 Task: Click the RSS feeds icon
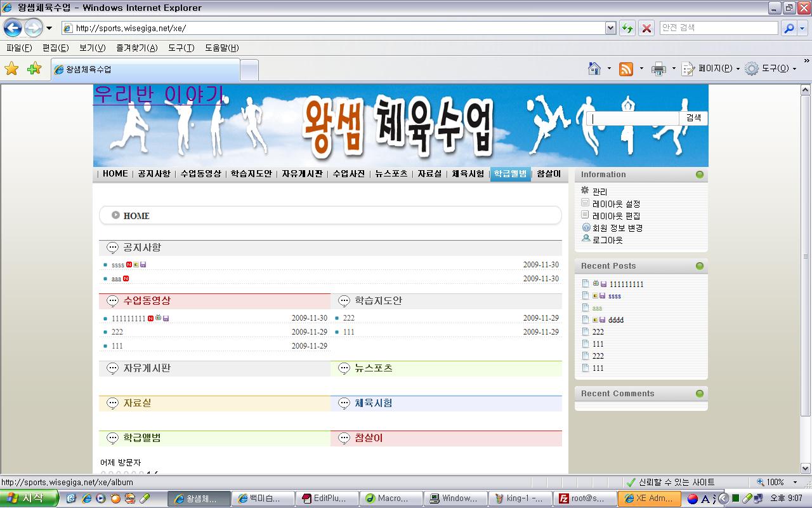626,69
